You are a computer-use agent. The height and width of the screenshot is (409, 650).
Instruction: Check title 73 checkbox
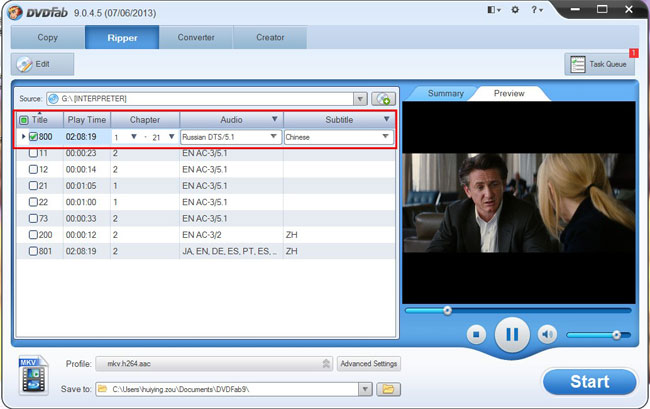point(33,218)
